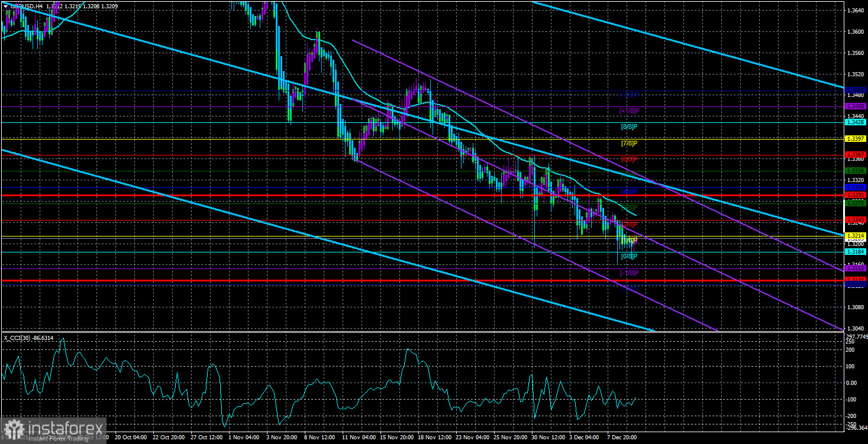Click the 25 Nov 20:00 time label
This screenshot has height=444, width=868.
(x=510, y=437)
